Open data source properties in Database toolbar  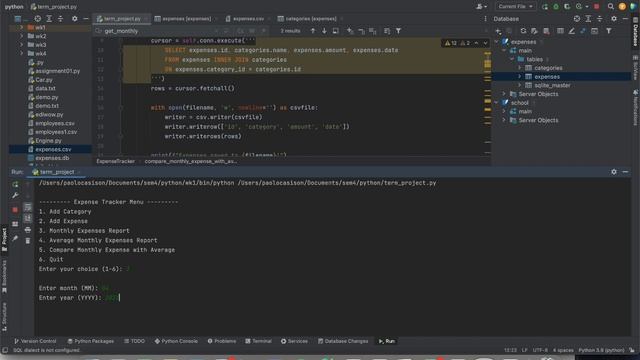(534, 31)
